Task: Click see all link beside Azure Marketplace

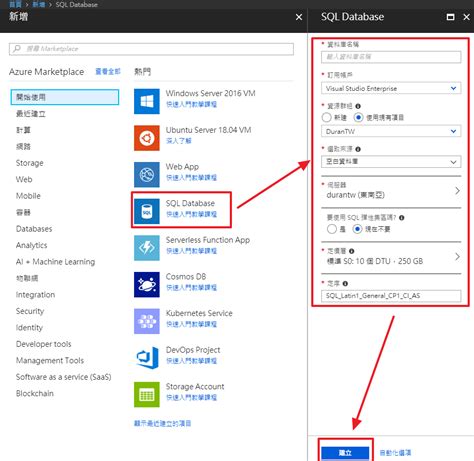Action: tap(108, 71)
